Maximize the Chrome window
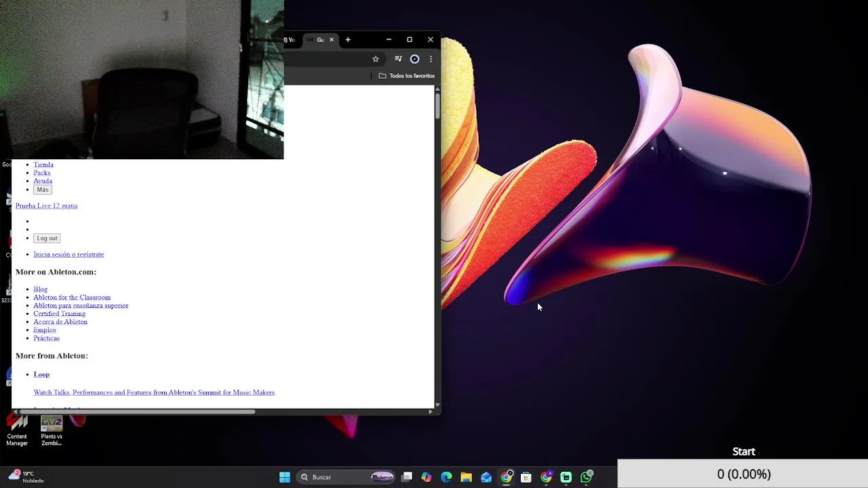 click(410, 40)
